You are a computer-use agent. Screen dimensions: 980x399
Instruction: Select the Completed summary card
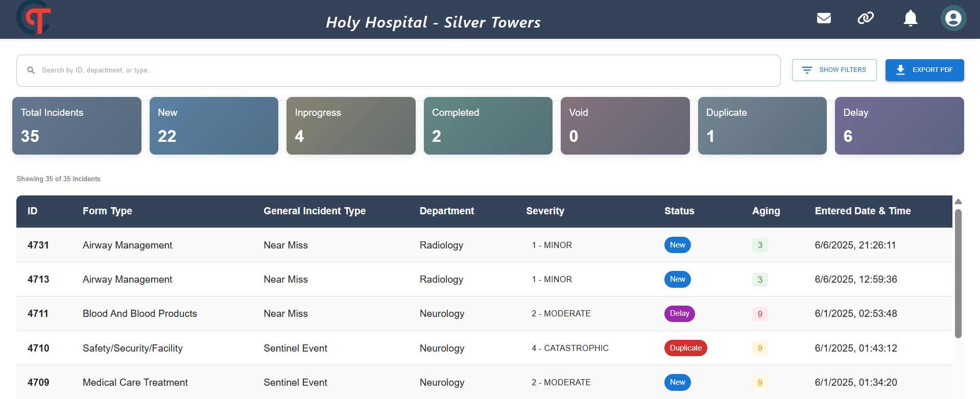point(488,126)
